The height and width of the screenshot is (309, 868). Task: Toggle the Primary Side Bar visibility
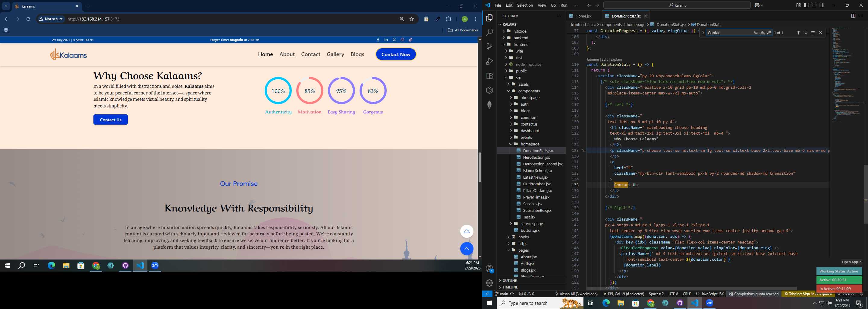pos(806,5)
